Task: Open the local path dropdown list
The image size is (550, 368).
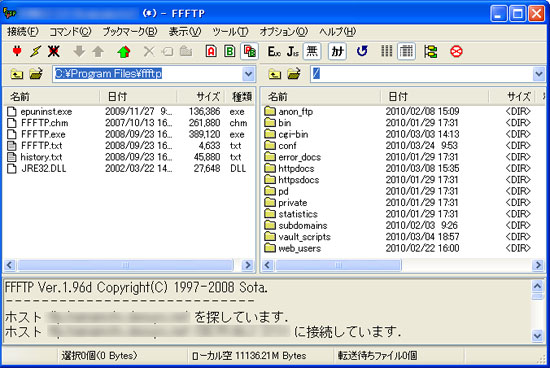Action: (x=248, y=74)
